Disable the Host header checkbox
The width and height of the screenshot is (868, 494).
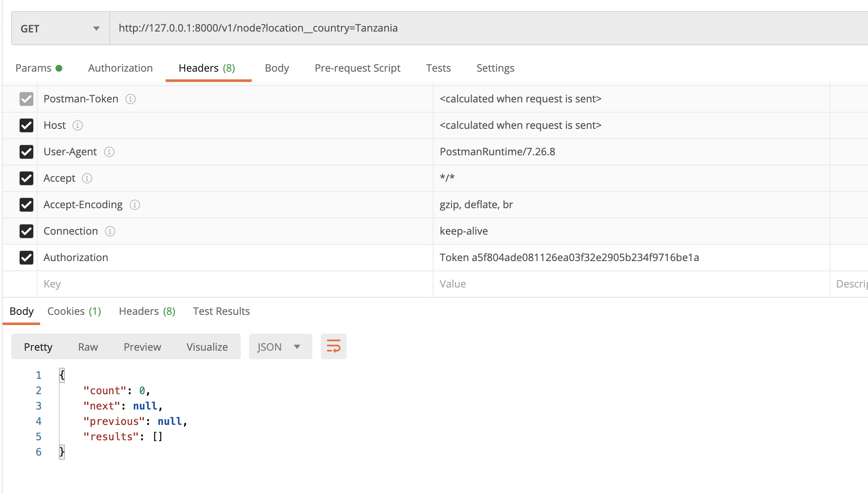[x=26, y=125]
